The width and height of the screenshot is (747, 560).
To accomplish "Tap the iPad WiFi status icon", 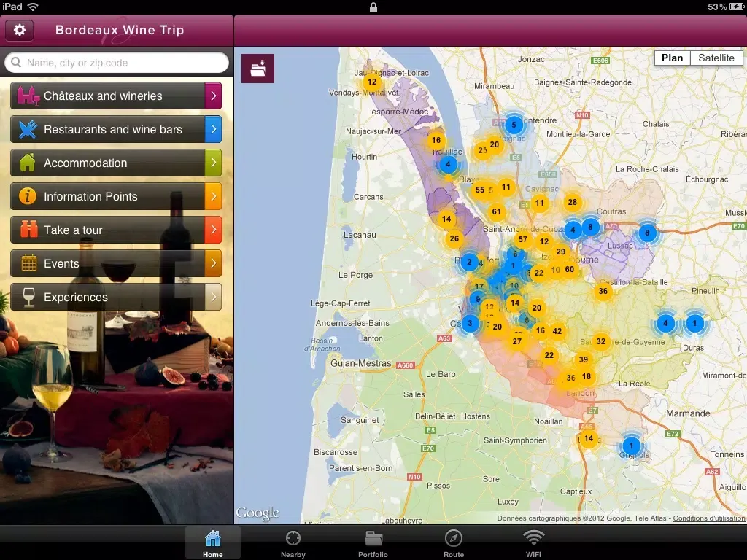I will pyautogui.click(x=32, y=7).
